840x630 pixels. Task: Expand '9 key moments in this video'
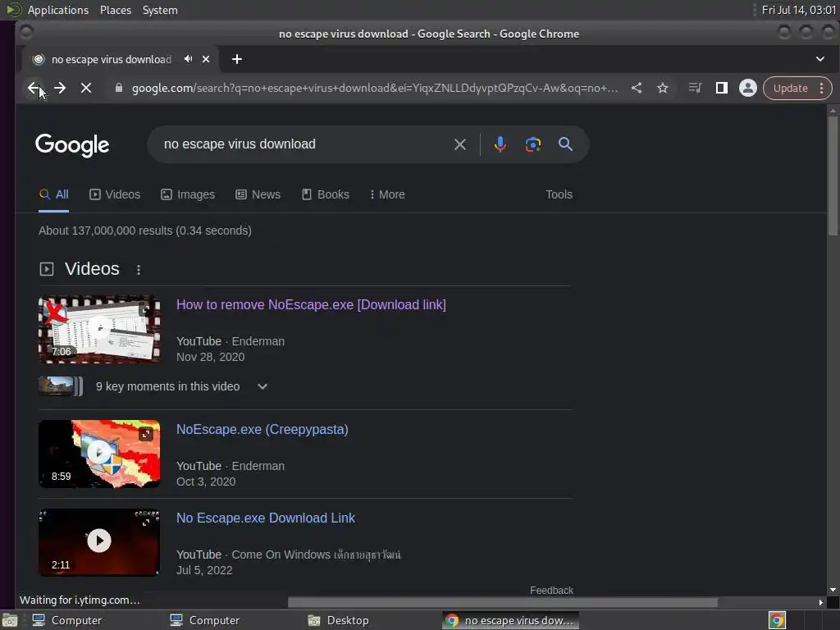[262, 386]
